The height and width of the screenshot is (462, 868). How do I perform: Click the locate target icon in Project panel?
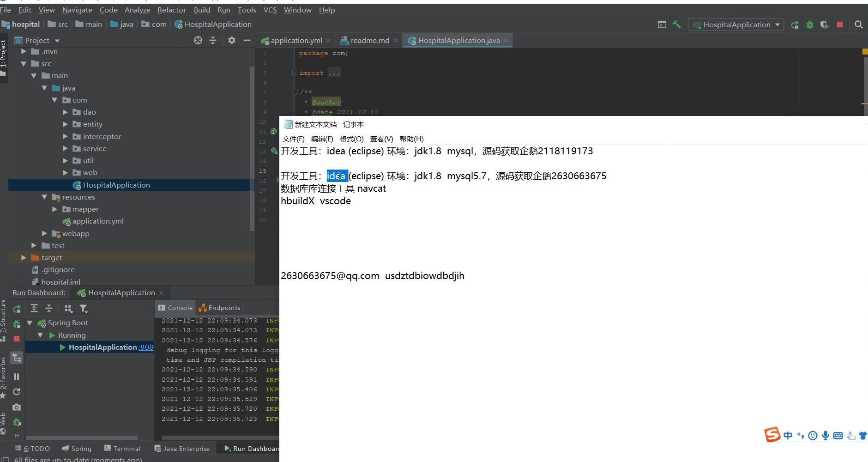(x=198, y=40)
